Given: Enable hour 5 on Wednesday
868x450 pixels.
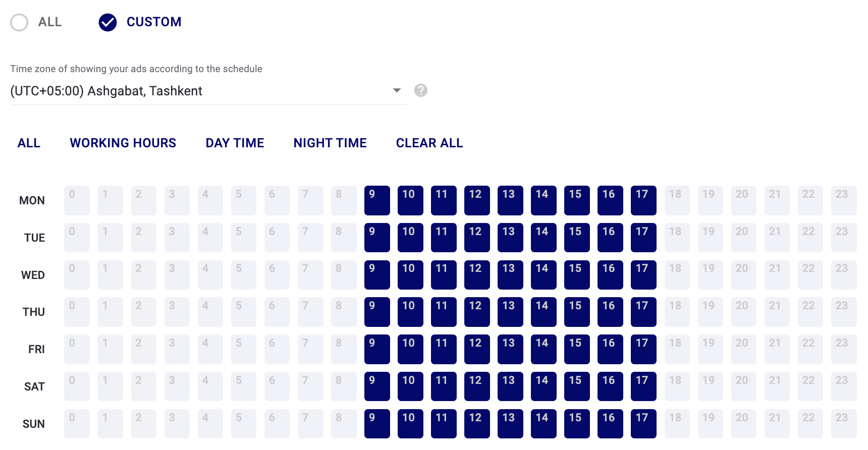Looking at the screenshot, I should 244,275.
